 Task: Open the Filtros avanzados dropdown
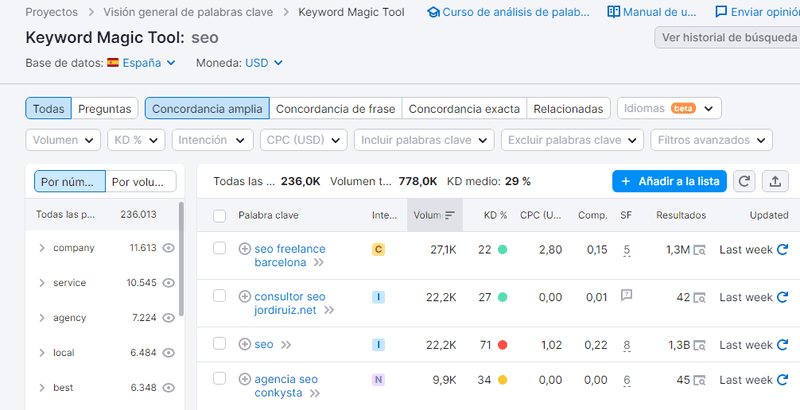(711, 140)
